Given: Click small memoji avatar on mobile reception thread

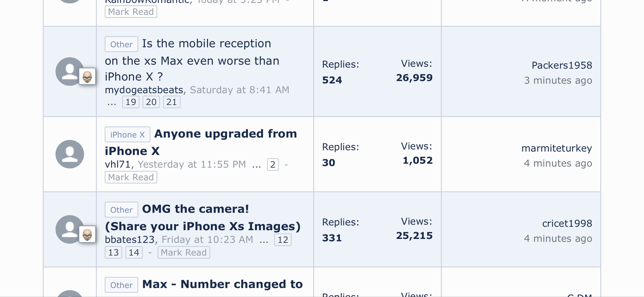Looking at the screenshot, I should coord(87,77).
